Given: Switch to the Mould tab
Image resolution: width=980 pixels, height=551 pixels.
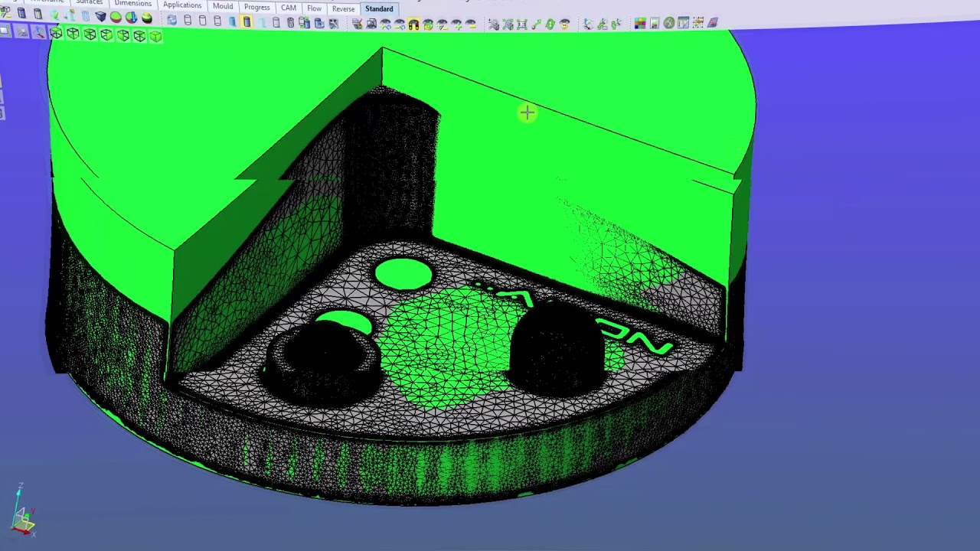Looking at the screenshot, I should click(223, 6).
